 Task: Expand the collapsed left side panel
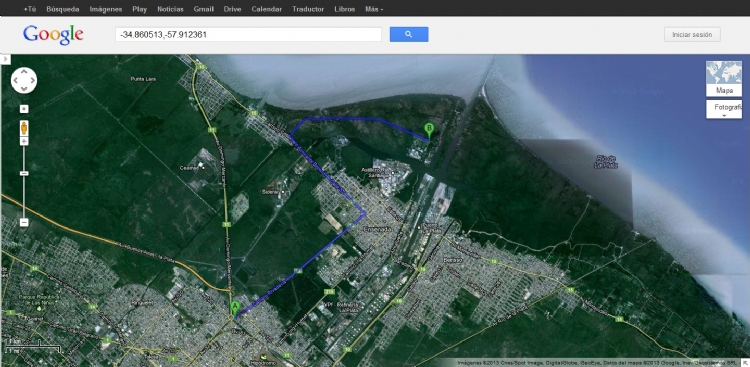(5, 59)
